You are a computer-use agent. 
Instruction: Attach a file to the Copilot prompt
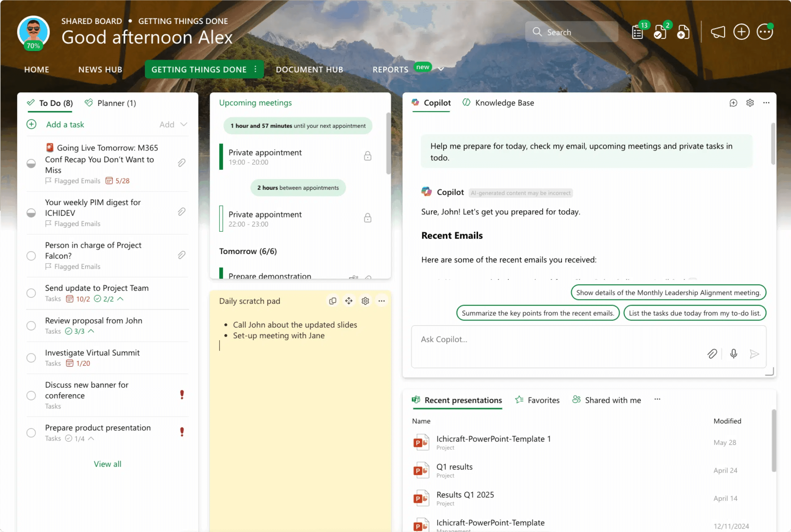click(712, 354)
